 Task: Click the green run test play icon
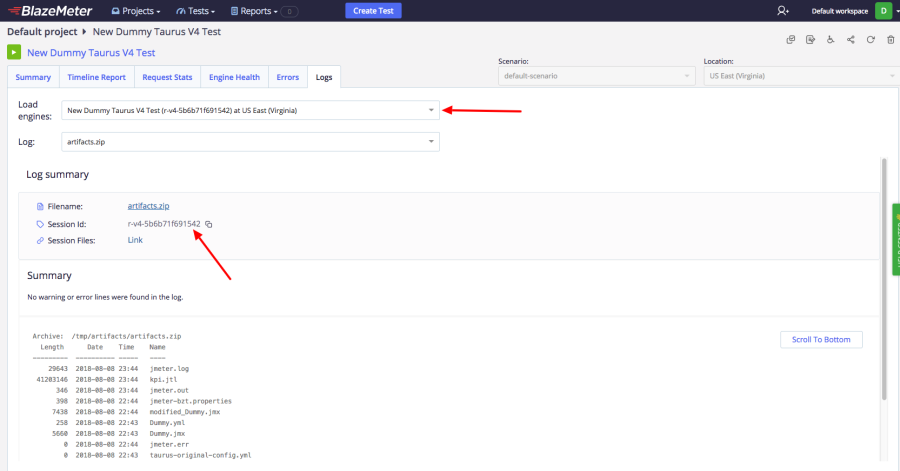pyautogui.click(x=14, y=52)
